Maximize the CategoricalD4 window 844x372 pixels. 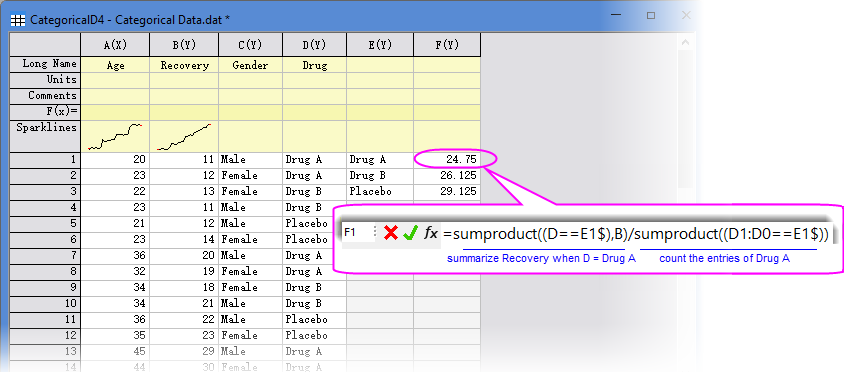(x=651, y=16)
